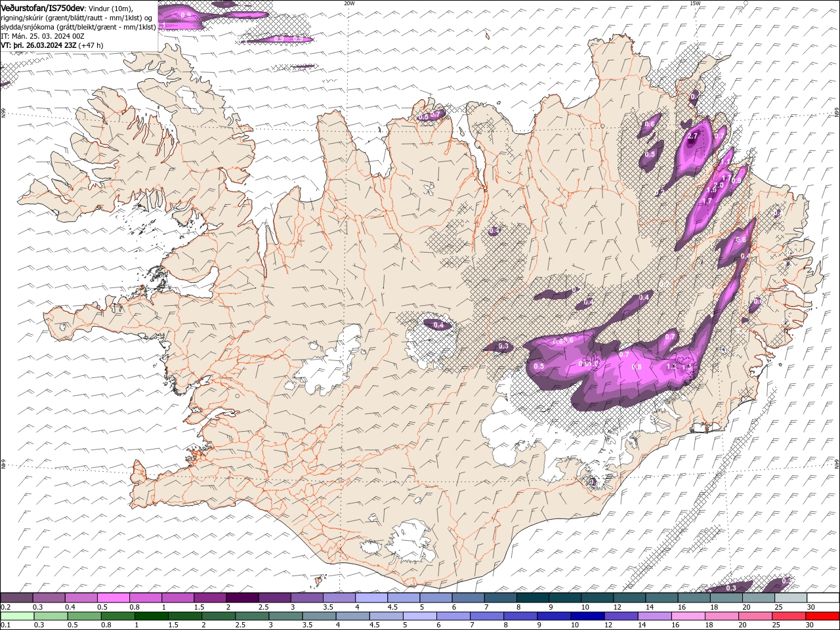Pick the white 30 swatch in upper legend

point(823,597)
